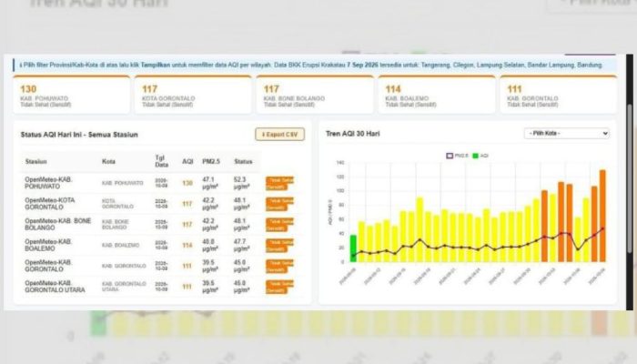This screenshot has height=364, width=637.
Task: Click the 47.1 µg/m³ PM2.5 cell
Action: (x=210, y=183)
